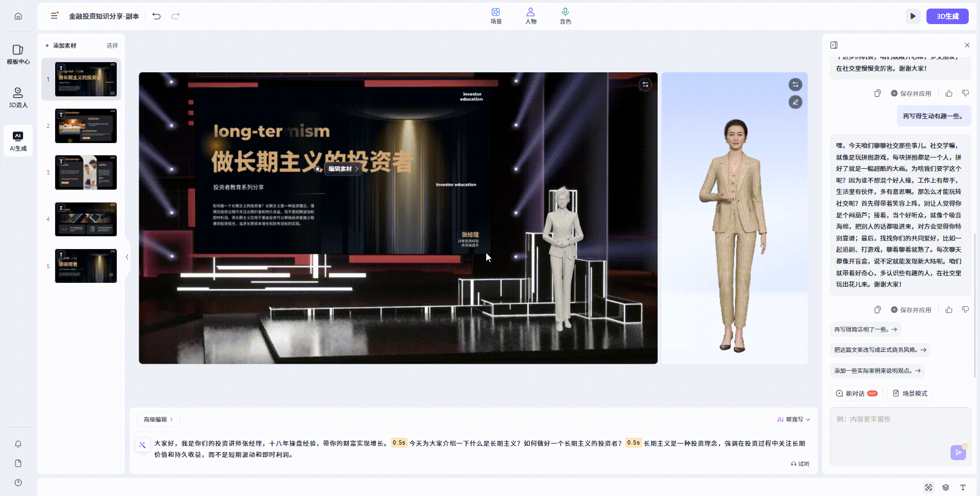The width and height of the screenshot is (980, 496).
Task: Click the second 0.5s pause marker
Action: point(634,443)
